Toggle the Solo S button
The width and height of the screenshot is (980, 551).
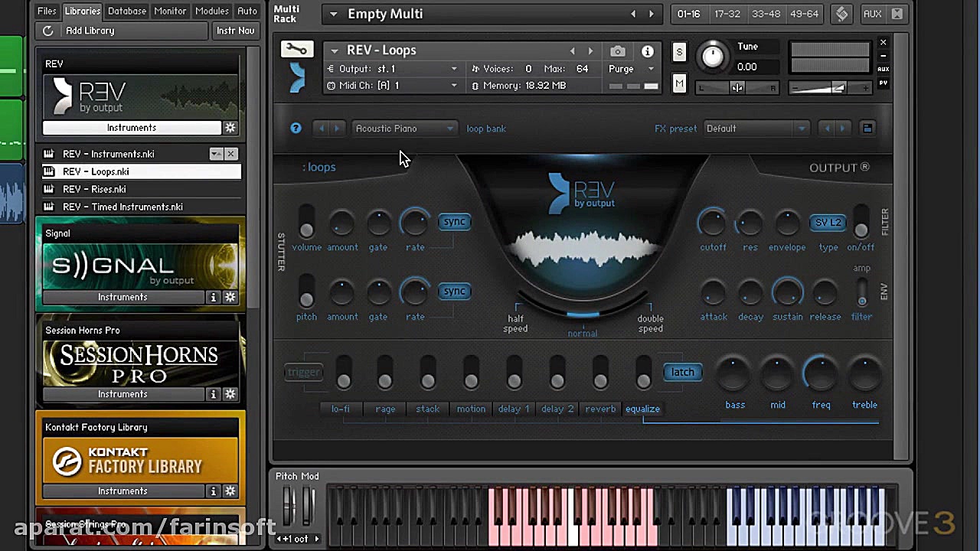click(679, 52)
